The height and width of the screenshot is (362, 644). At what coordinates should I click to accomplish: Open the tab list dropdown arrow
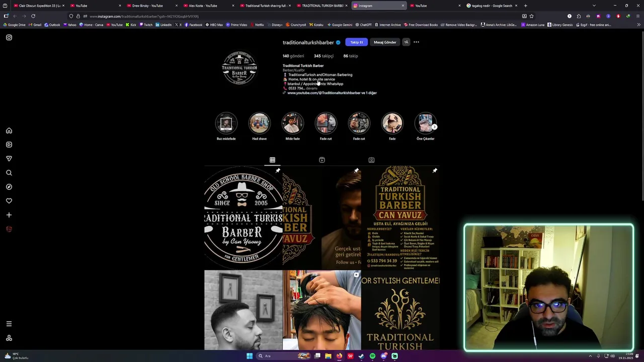594,6
